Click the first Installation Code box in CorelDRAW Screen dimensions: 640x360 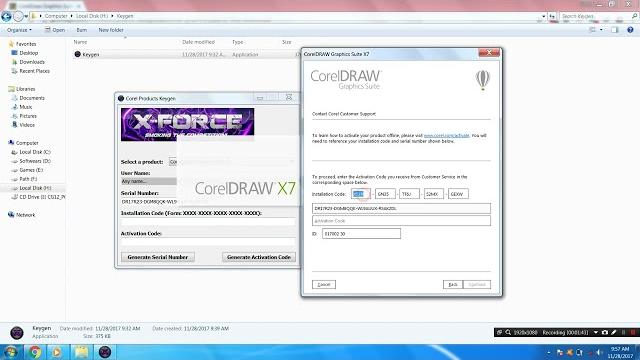[361, 194]
